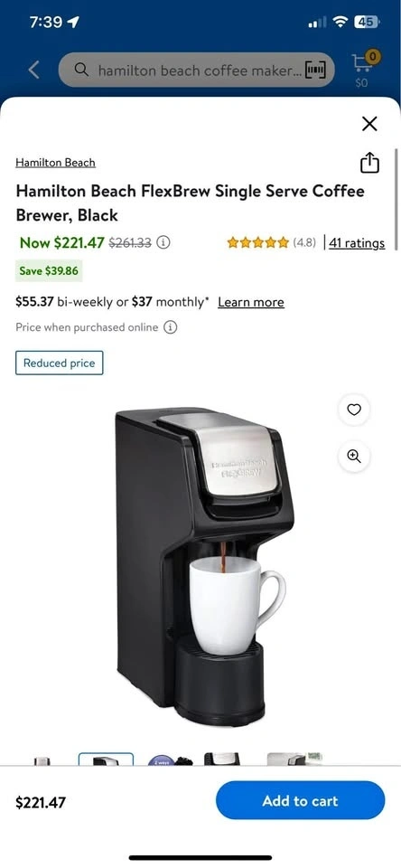Select the first product thumbnail
This screenshot has width=401, height=868.
(42, 760)
